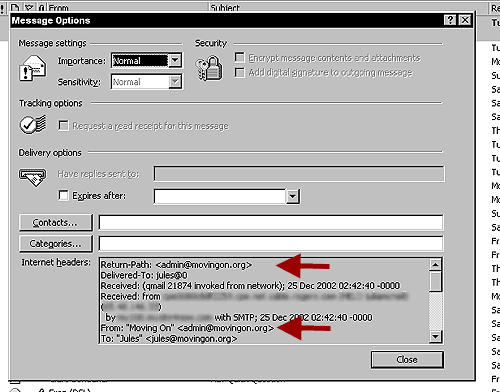Open the Sensitivity dropdown

point(175,81)
